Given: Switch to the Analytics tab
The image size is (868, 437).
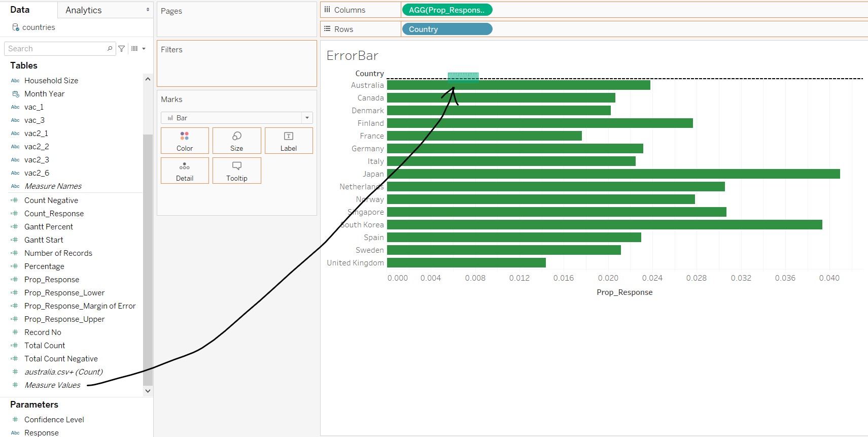Looking at the screenshot, I should 84,10.
